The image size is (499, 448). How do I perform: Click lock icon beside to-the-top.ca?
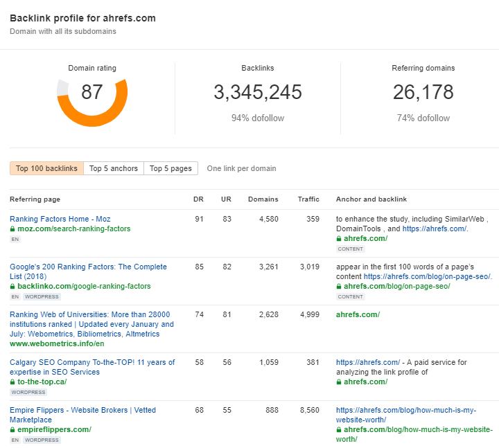(x=12, y=382)
